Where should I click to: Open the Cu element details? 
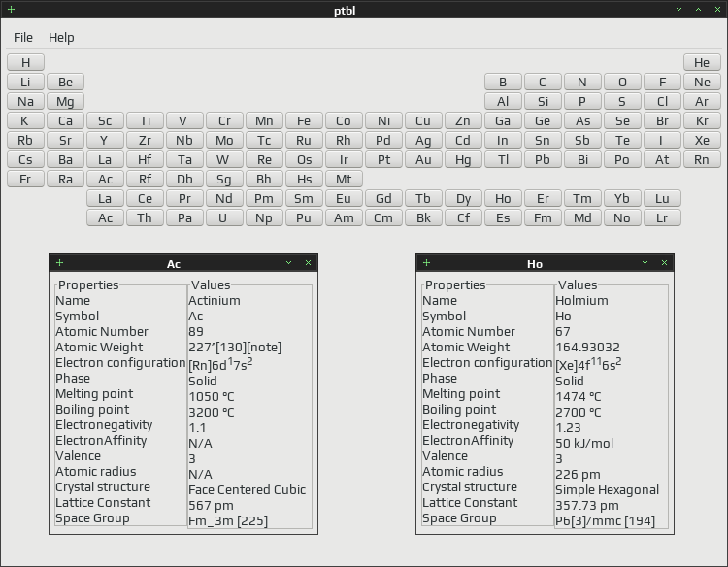click(x=423, y=120)
